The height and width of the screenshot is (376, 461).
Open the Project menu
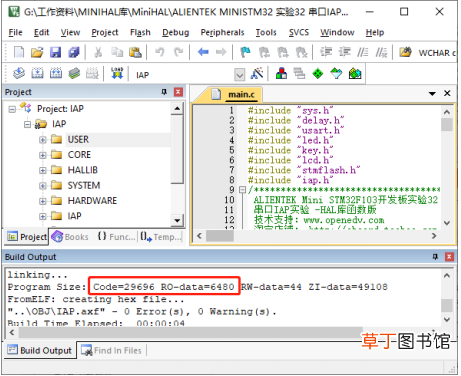pos(105,32)
